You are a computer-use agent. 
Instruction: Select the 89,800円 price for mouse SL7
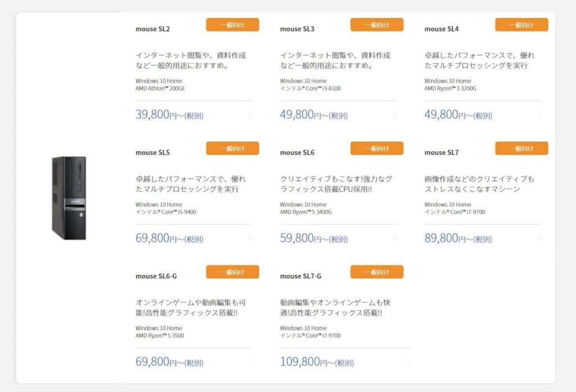click(458, 238)
